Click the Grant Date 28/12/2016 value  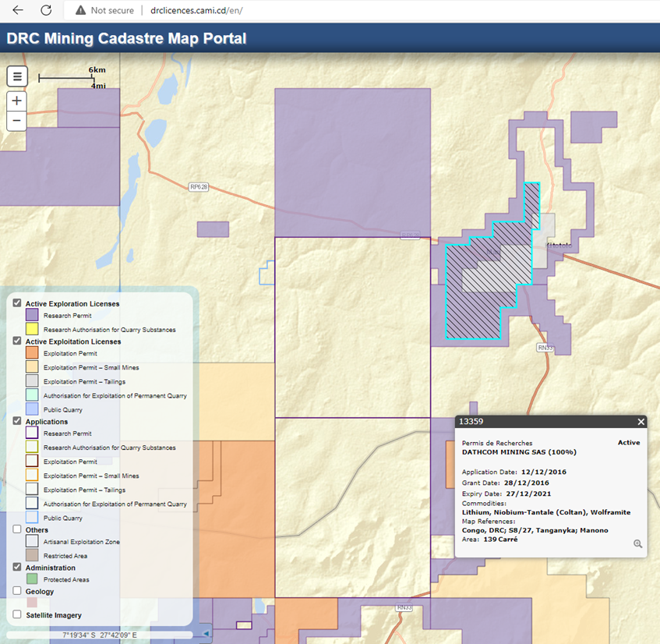[527, 483]
